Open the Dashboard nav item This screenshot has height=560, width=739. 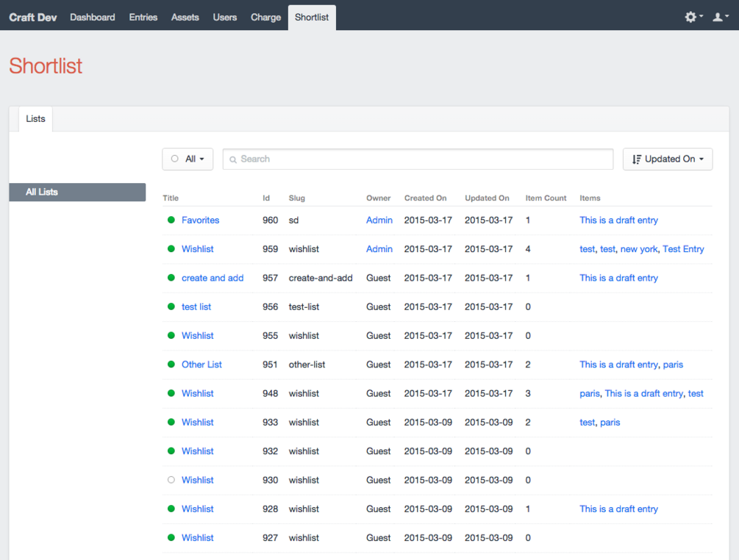[x=93, y=18]
